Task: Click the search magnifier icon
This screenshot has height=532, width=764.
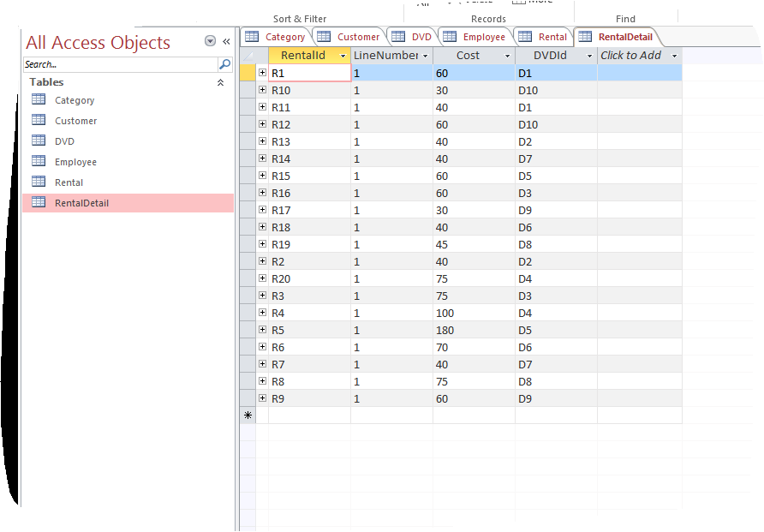Action: tap(224, 63)
